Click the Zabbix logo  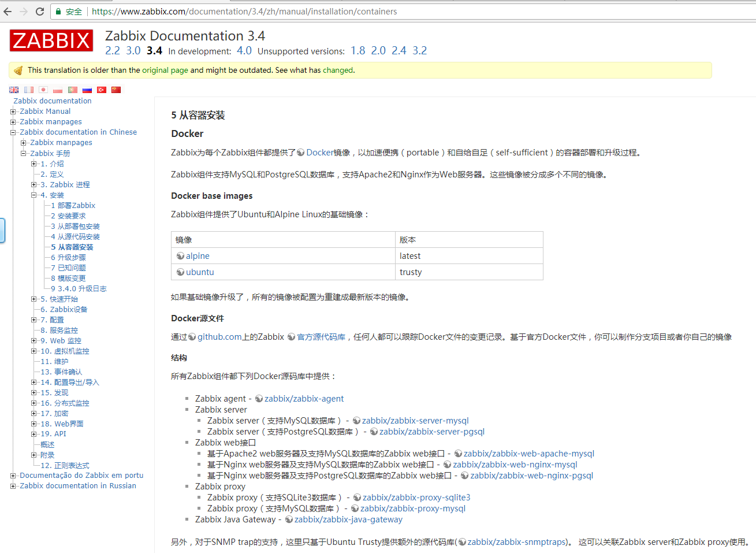tap(51, 40)
